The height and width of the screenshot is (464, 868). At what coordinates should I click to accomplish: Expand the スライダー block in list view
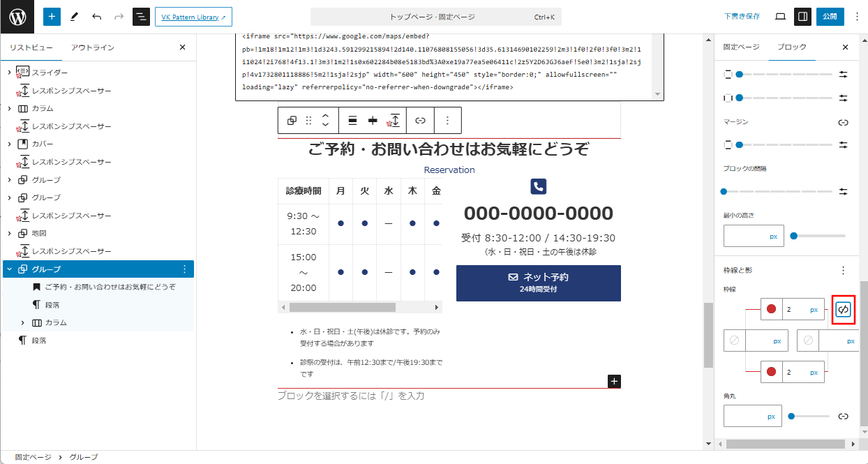pos(9,73)
